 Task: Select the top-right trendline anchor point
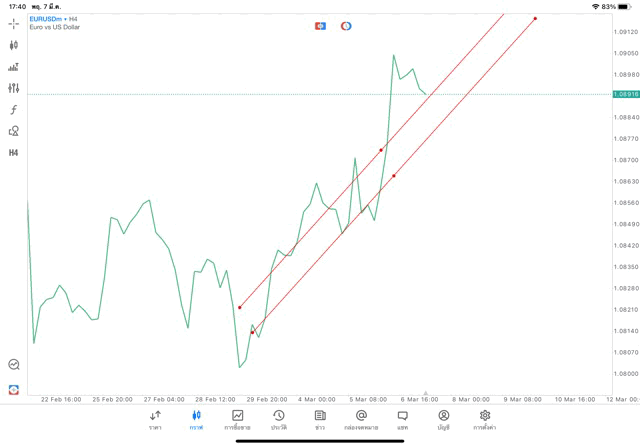click(x=535, y=18)
